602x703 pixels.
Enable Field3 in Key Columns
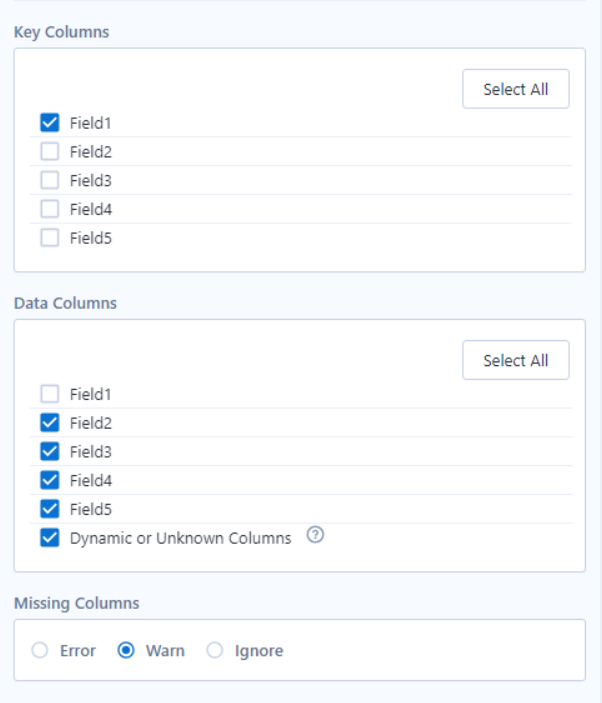pos(50,180)
